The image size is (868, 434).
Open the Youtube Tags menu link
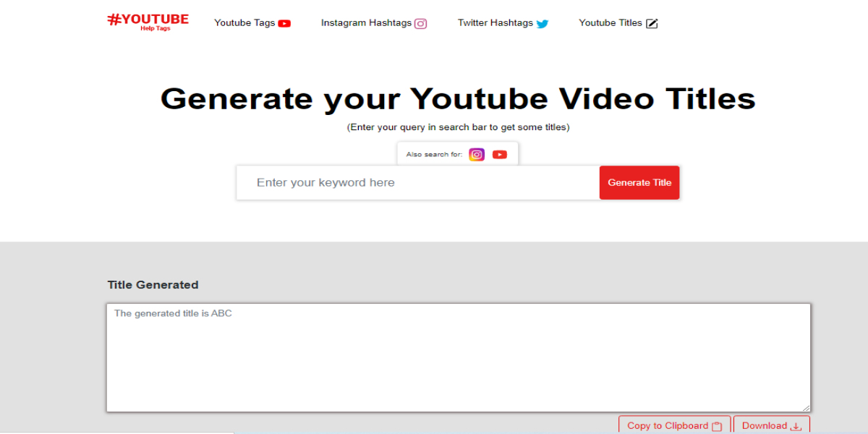(x=252, y=22)
